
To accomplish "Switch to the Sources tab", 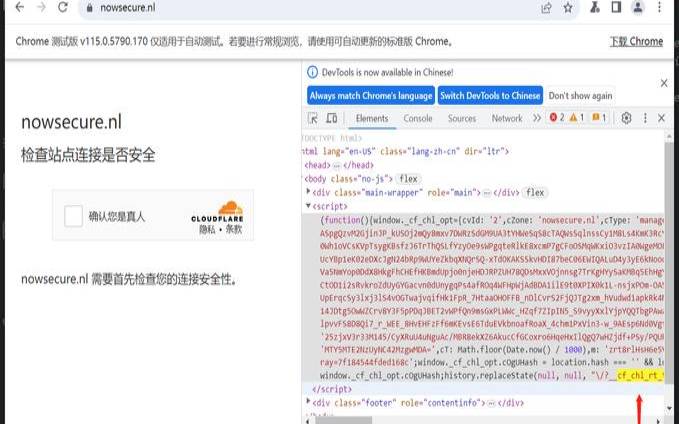I will (462, 119).
